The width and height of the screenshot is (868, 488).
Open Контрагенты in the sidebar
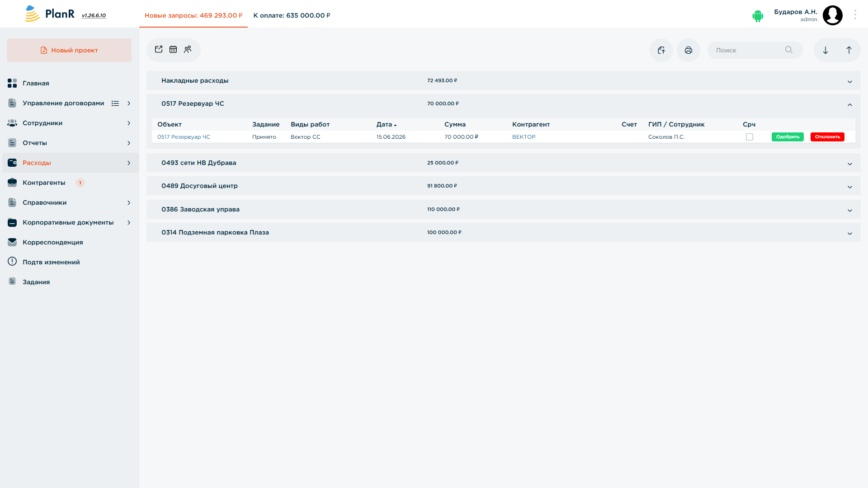(x=44, y=183)
